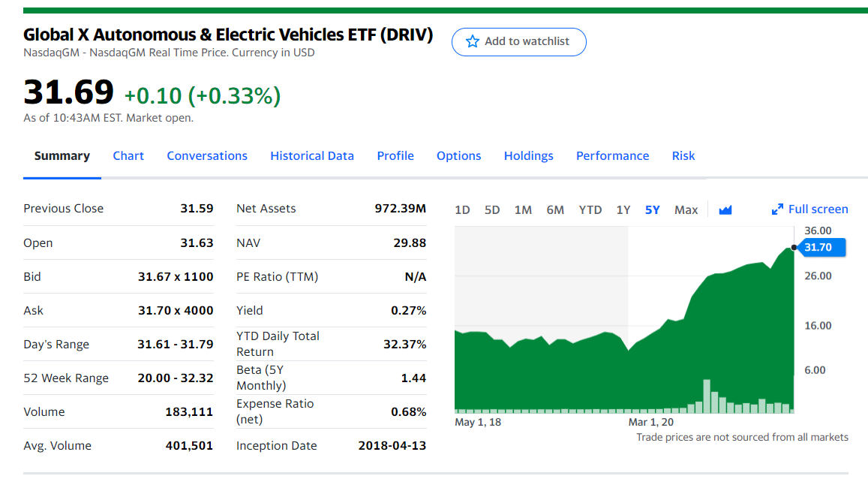Click the 52 Week Range value 20.00 - 32.32
Image resolution: width=868 pixels, height=485 pixels.
click(x=176, y=378)
